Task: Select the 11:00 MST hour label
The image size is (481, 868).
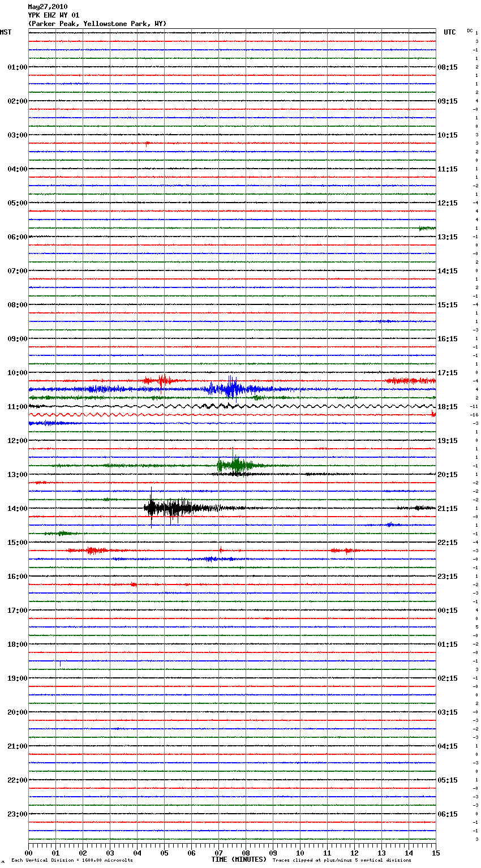Action: click(17, 407)
